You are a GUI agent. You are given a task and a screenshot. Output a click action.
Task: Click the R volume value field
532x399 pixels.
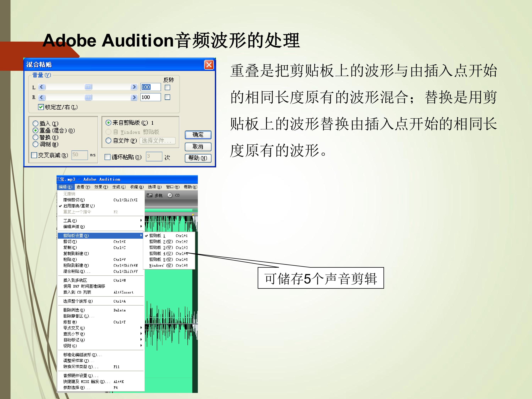click(x=151, y=97)
